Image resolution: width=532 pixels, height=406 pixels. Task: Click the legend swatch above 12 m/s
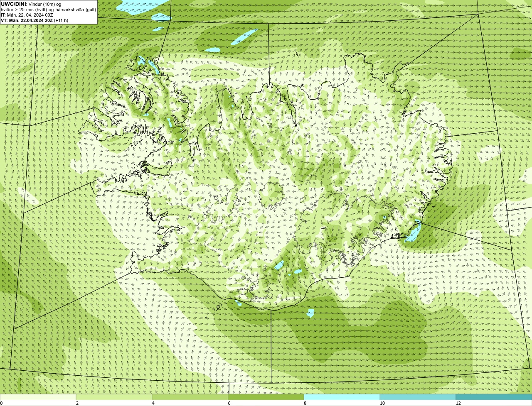[494, 397]
